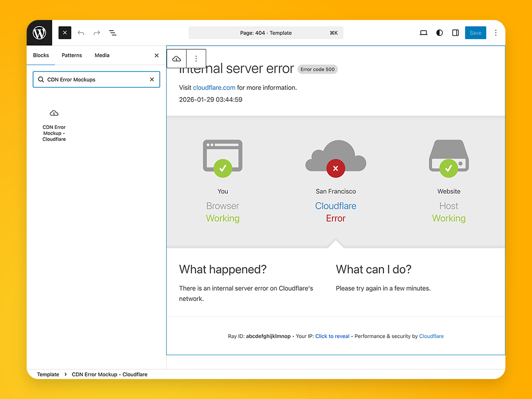Screen dimensions: 532x399
Task: Click the Error code 500 badge
Action: [317, 70]
